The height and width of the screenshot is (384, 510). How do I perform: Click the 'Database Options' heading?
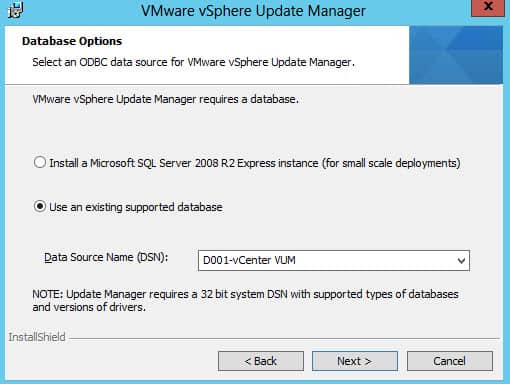click(72, 41)
